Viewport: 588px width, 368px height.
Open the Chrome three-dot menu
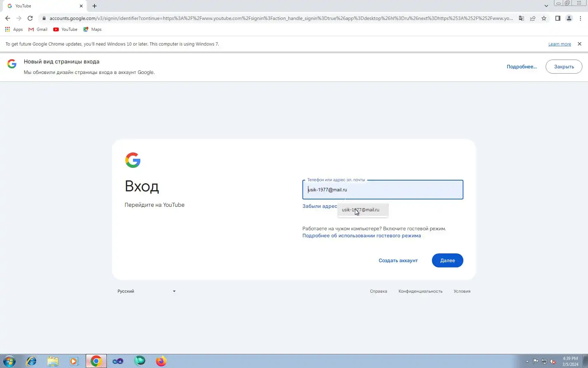click(580, 18)
